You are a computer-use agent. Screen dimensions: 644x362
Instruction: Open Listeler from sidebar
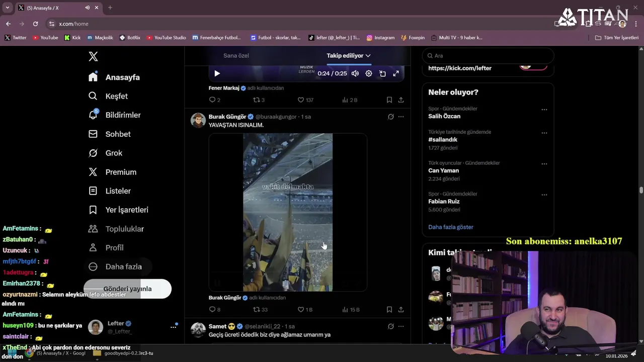pos(110,191)
